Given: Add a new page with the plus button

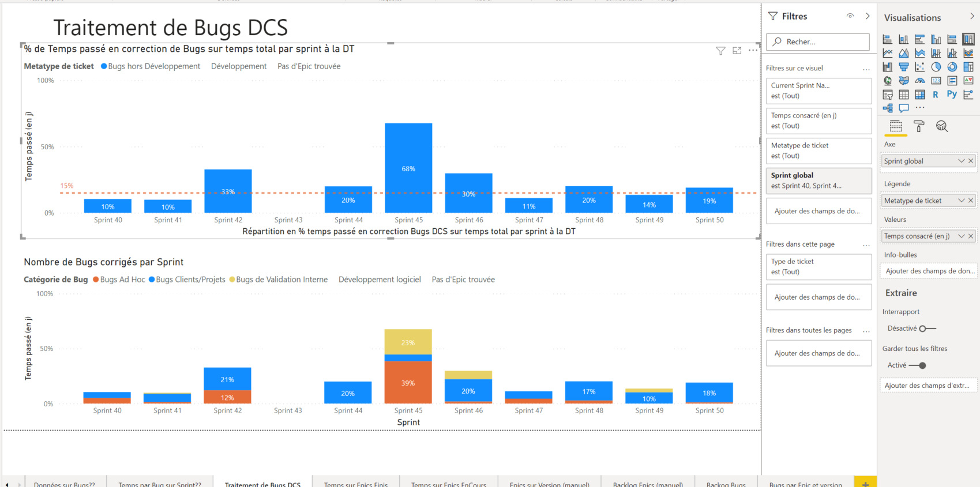Looking at the screenshot, I should click(865, 483).
